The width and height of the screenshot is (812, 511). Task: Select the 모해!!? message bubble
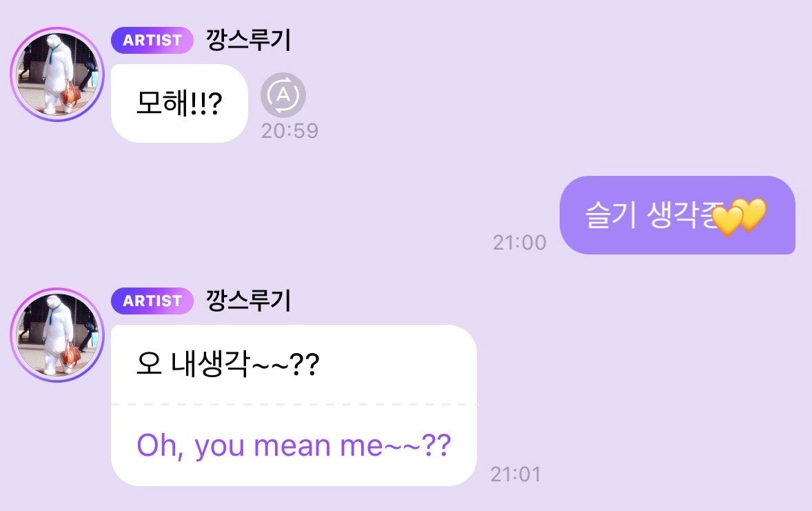179,103
